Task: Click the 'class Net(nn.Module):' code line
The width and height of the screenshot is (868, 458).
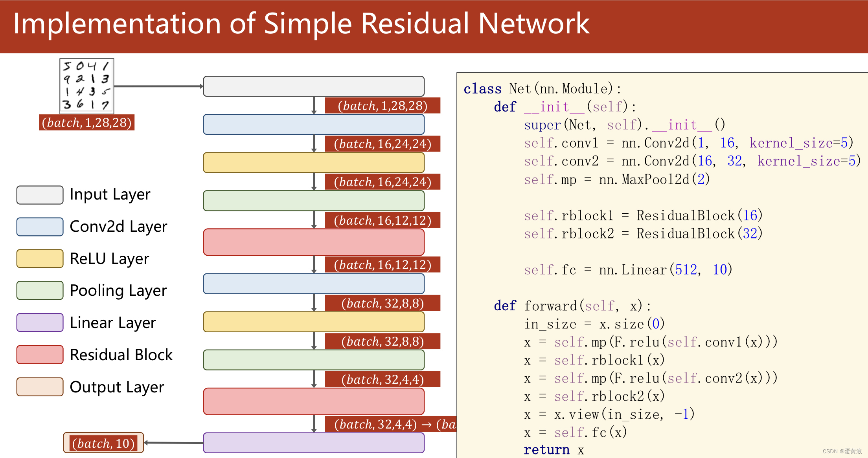Action: pos(542,89)
